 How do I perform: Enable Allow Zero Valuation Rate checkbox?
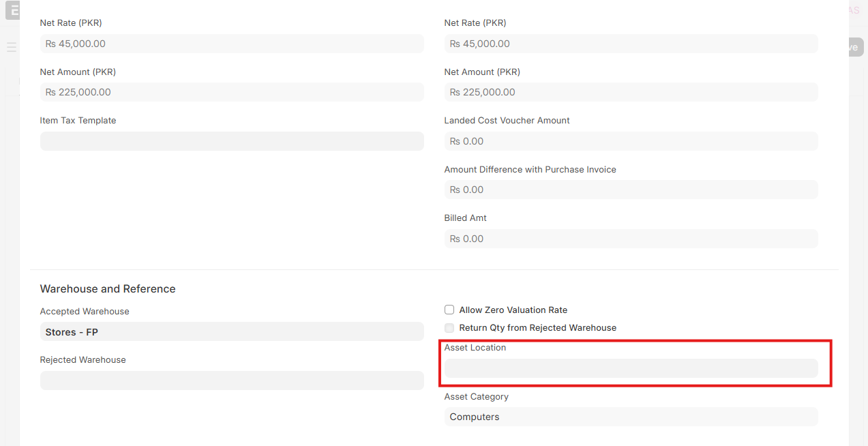pos(449,310)
